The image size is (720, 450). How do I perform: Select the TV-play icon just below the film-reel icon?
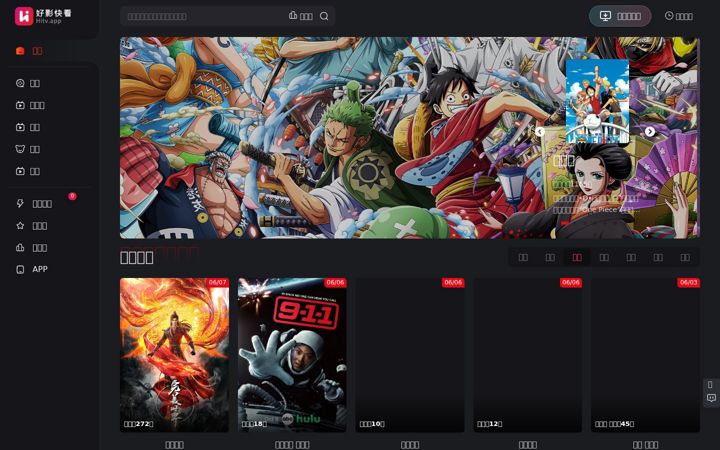pyautogui.click(x=20, y=105)
